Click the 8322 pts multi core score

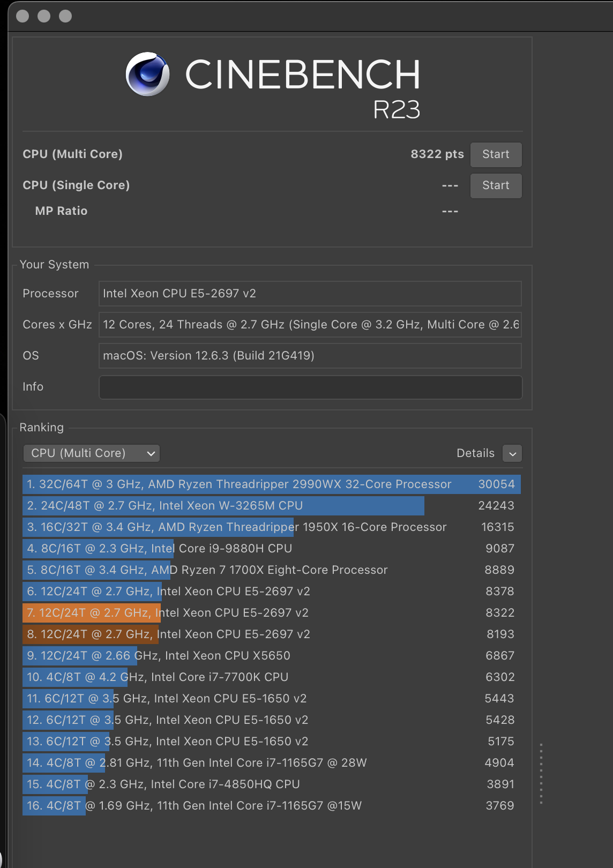pyautogui.click(x=437, y=154)
